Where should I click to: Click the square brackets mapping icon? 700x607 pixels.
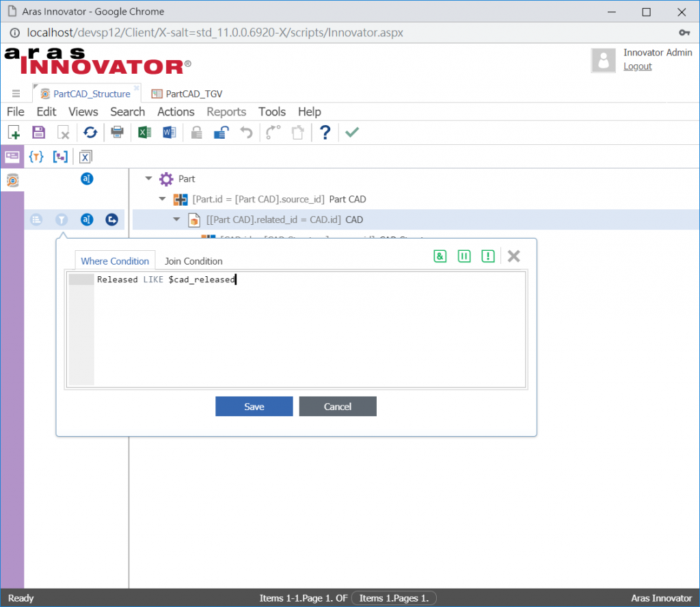pos(60,157)
